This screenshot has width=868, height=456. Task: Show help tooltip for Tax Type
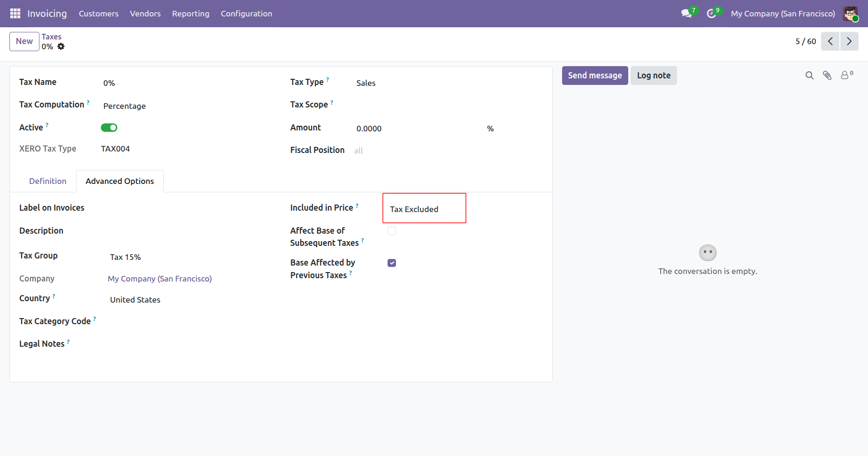[327, 79]
